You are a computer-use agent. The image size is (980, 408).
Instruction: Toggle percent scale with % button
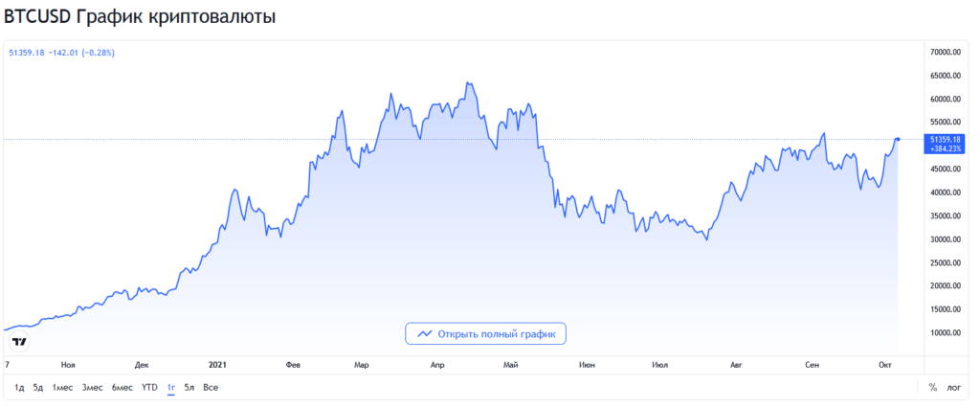(932, 387)
